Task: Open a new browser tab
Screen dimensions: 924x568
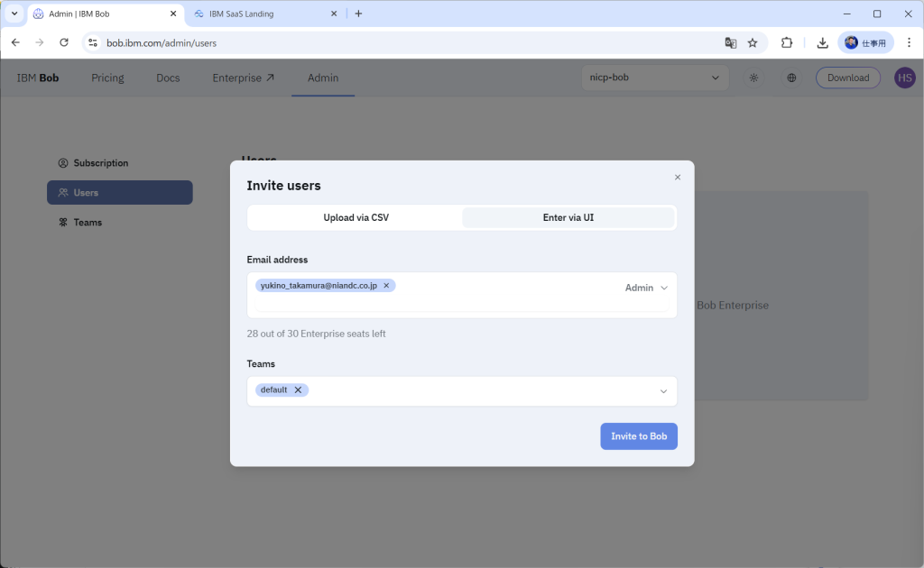Action: (358, 14)
